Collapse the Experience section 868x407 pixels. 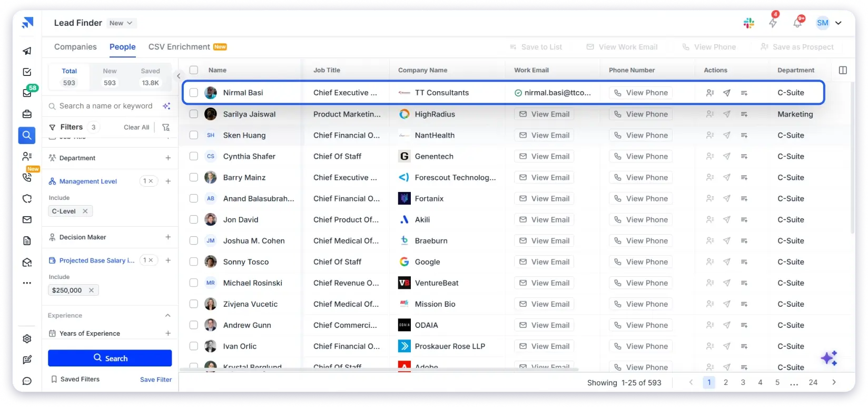click(167, 315)
